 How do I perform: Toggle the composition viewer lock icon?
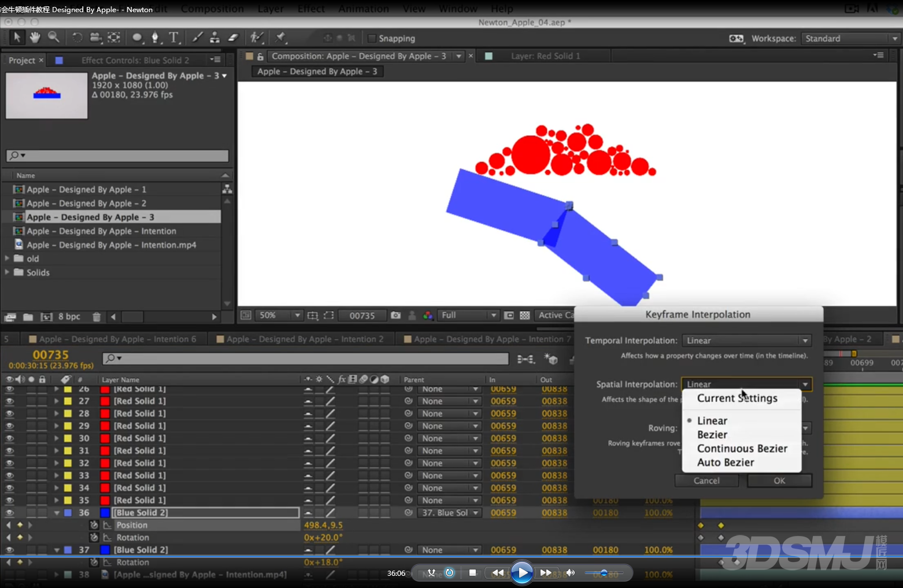pos(260,56)
